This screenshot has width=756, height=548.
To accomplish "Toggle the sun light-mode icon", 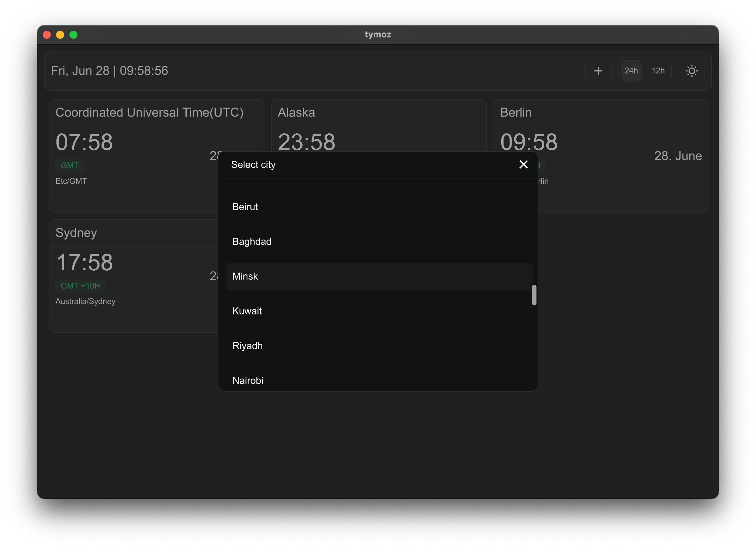I will pyautogui.click(x=692, y=71).
